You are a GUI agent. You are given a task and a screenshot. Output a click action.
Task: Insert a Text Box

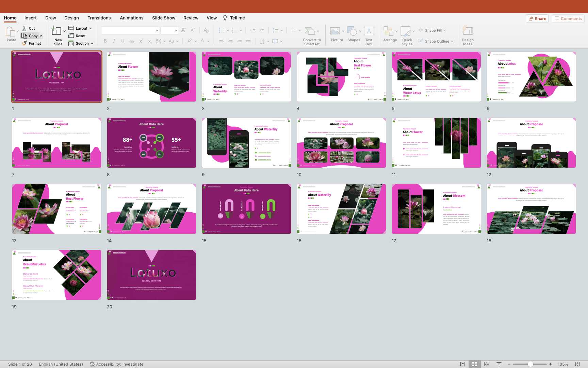click(x=369, y=31)
